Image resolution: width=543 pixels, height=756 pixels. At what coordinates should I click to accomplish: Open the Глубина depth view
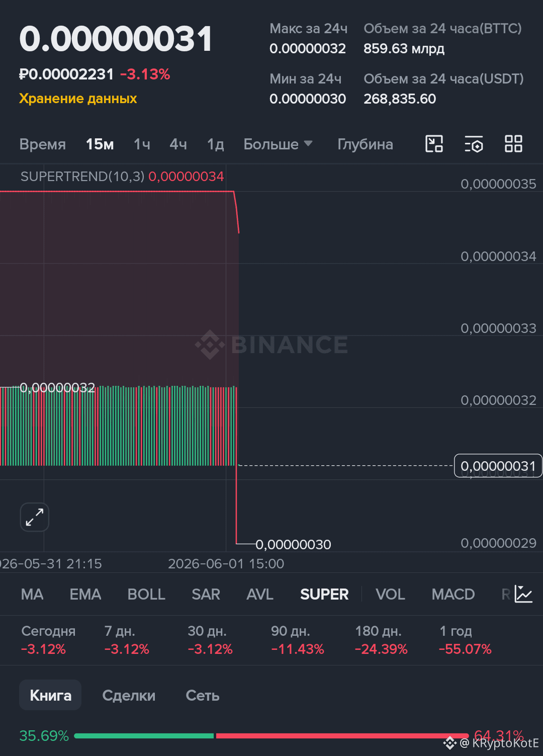point(366,144)
